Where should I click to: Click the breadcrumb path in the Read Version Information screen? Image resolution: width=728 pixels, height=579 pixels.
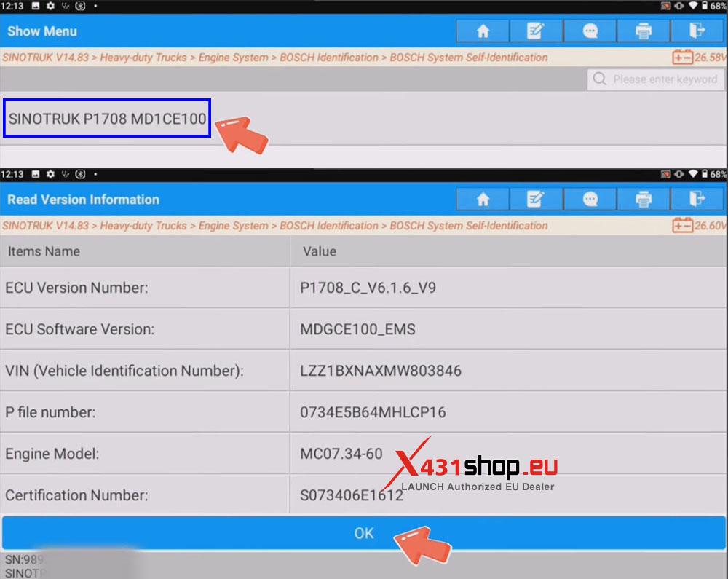[275, 226]
